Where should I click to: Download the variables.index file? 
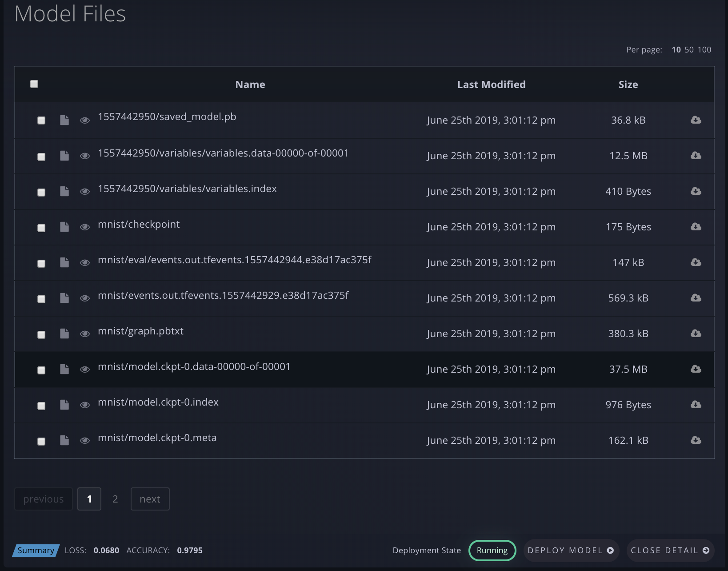coord(696,191)
